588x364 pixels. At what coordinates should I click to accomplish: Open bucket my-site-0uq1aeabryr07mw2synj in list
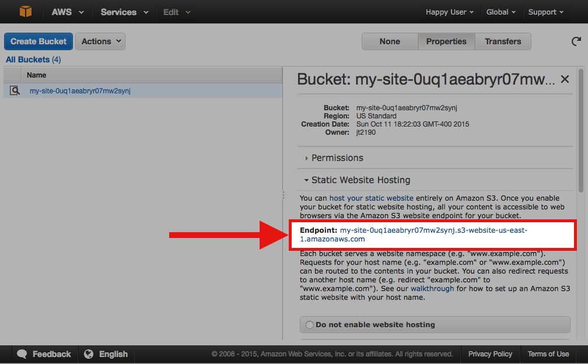tap(80, 91)
